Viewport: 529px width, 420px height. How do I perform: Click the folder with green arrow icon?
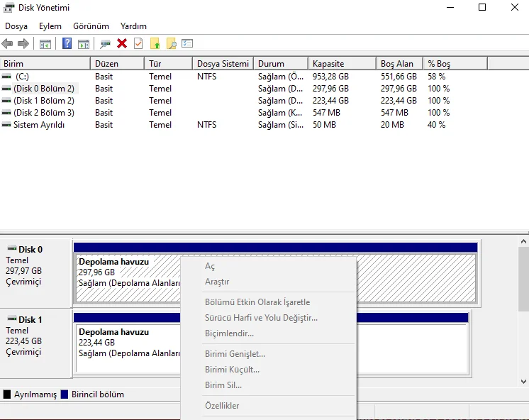click(155, 44)
